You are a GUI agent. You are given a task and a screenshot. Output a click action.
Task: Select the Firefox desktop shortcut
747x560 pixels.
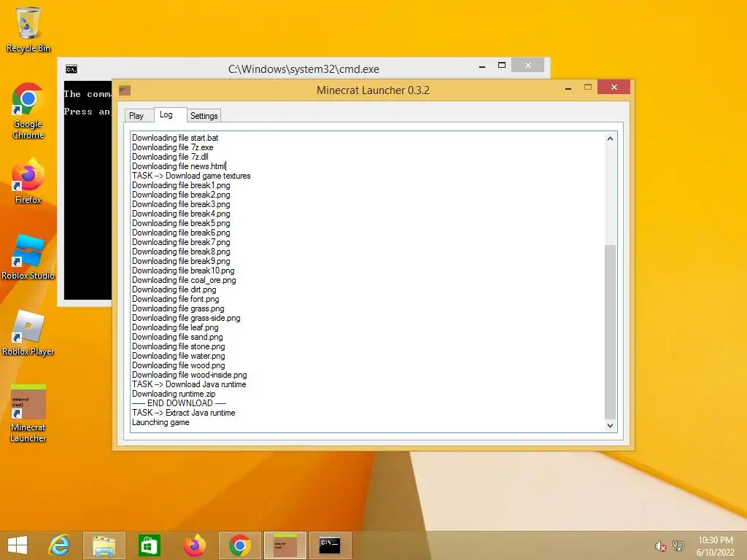click(28, 182)
